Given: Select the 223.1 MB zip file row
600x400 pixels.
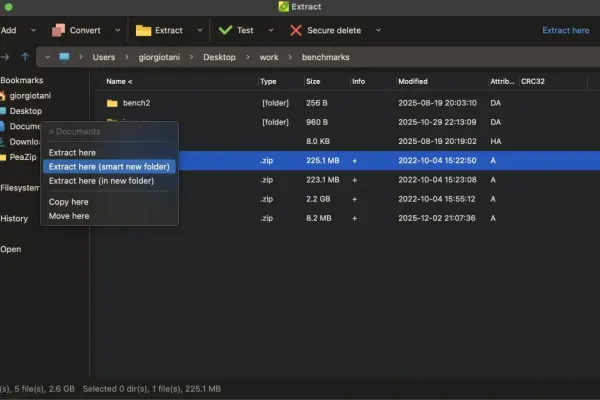Looking at the screenshot, I should pyautogui.click(x=388, y=180).
